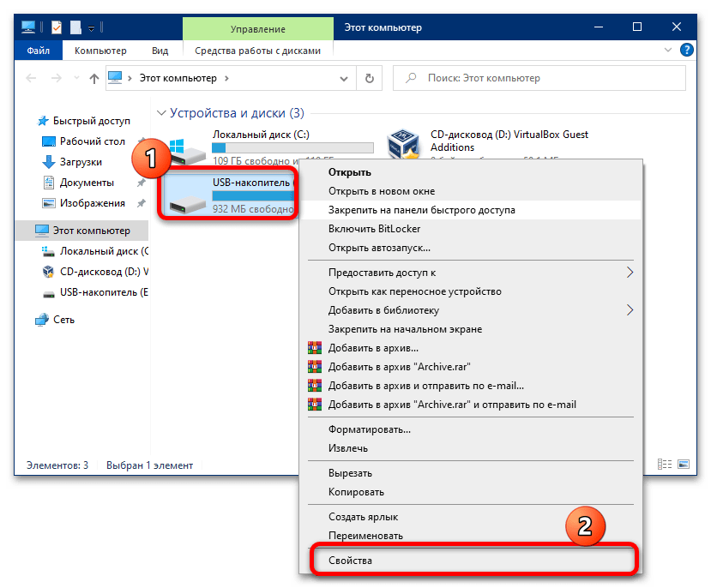Select 'Загрузки' in Quick access sidebar
Screen dimensions: 711x588
click(x=81, y=162)
